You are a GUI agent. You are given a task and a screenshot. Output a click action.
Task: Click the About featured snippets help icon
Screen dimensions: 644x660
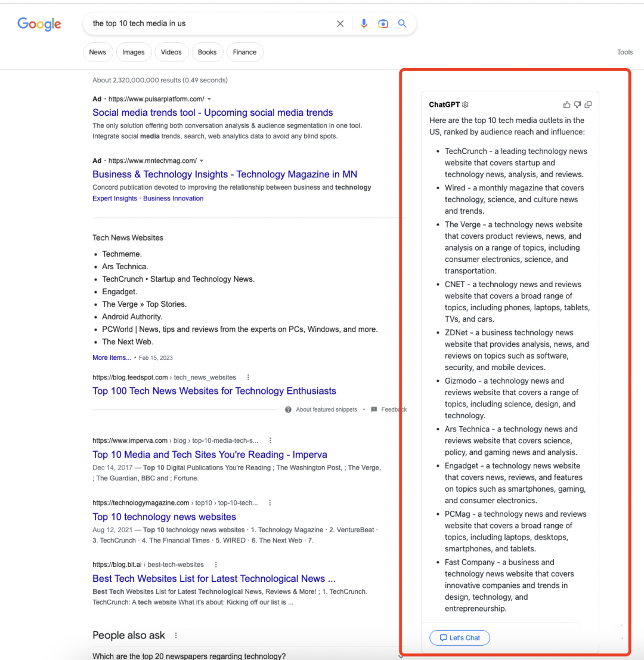[288, 409]
